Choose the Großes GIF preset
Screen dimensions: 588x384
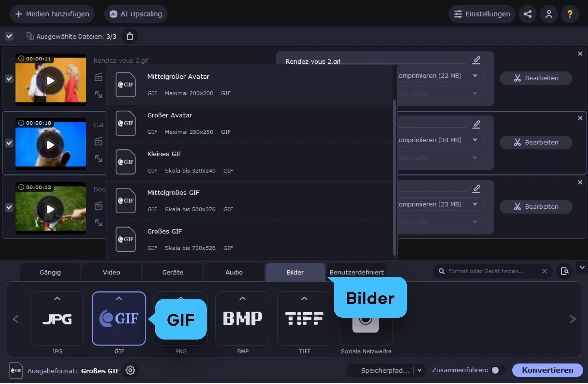click(250, 239)
